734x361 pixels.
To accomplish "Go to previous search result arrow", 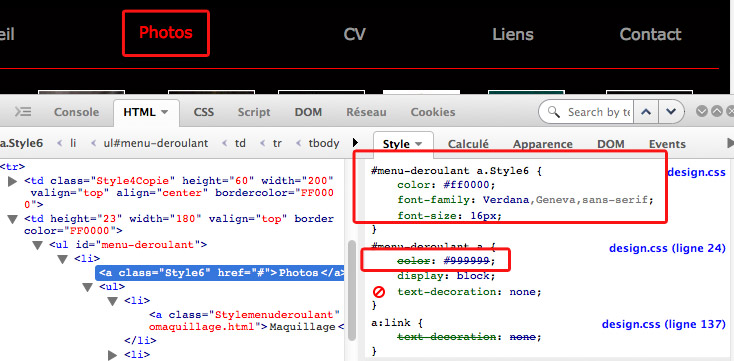I will pyautogui.click(x=646, y=112).
